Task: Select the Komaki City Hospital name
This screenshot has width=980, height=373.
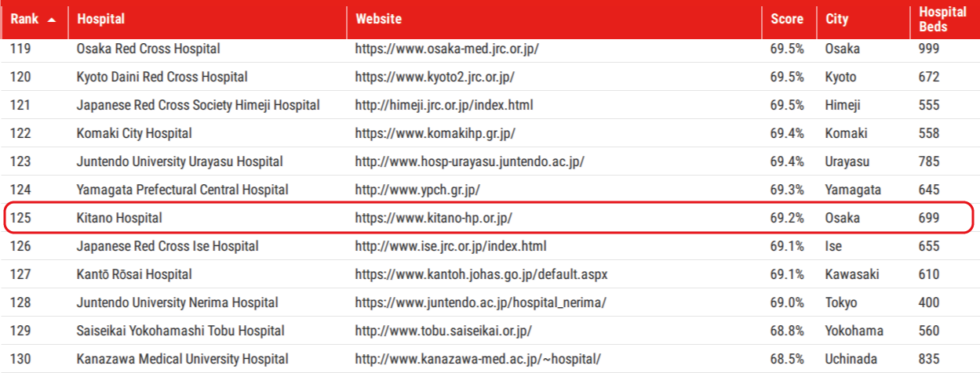Action: tap(134, 133)
